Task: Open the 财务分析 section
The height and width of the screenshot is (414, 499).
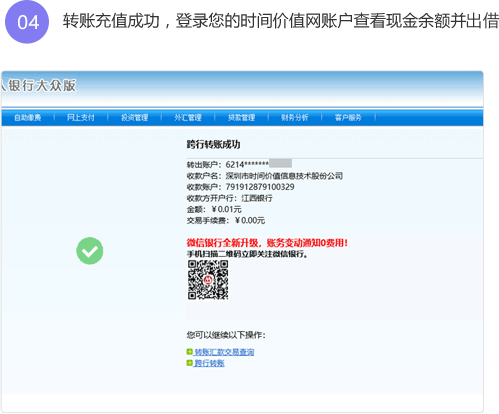Action: click(x=295, y=118)
